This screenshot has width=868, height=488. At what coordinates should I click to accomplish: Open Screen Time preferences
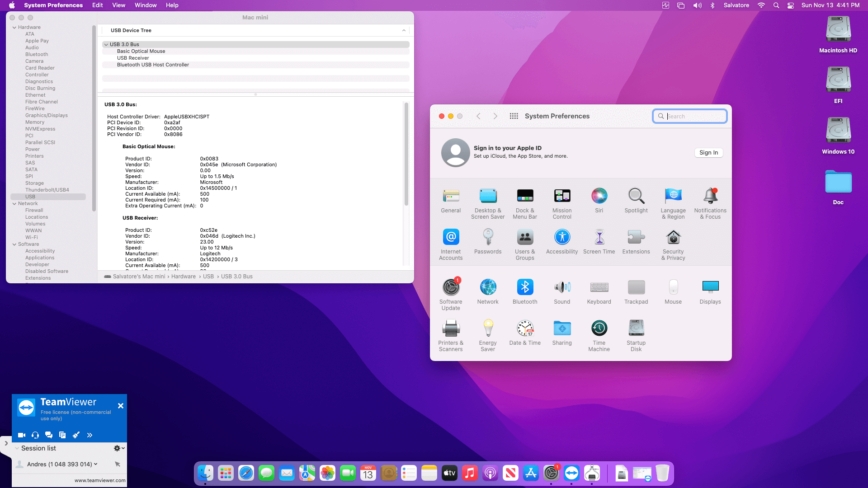pyautogui.click(x=599, y=242)
